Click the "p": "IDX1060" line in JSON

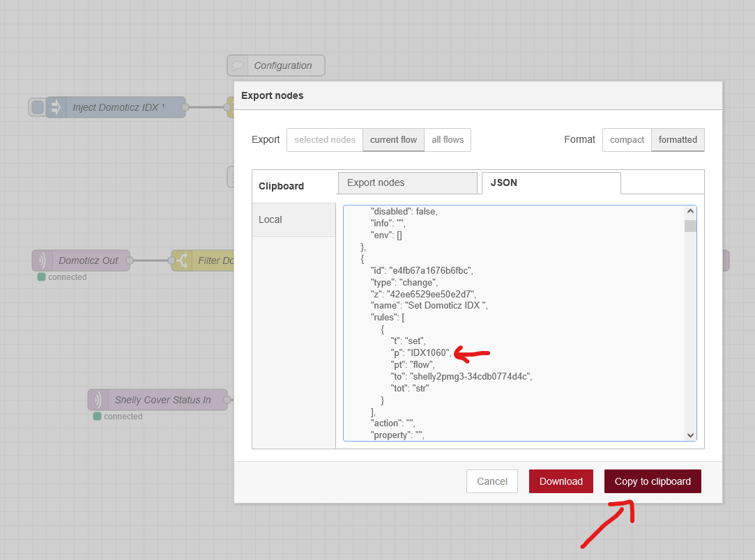tap(421, 352)
